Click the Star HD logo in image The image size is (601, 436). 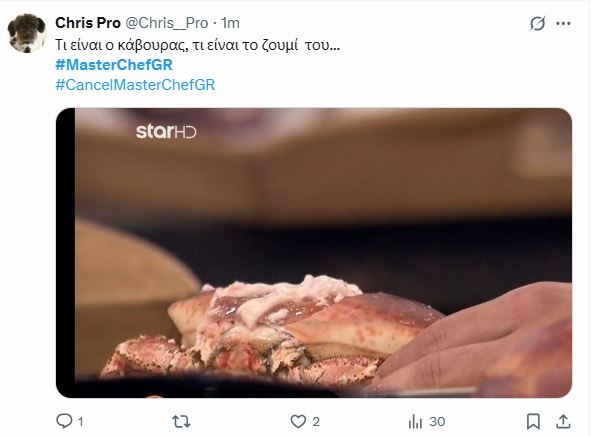click(165, 132)
